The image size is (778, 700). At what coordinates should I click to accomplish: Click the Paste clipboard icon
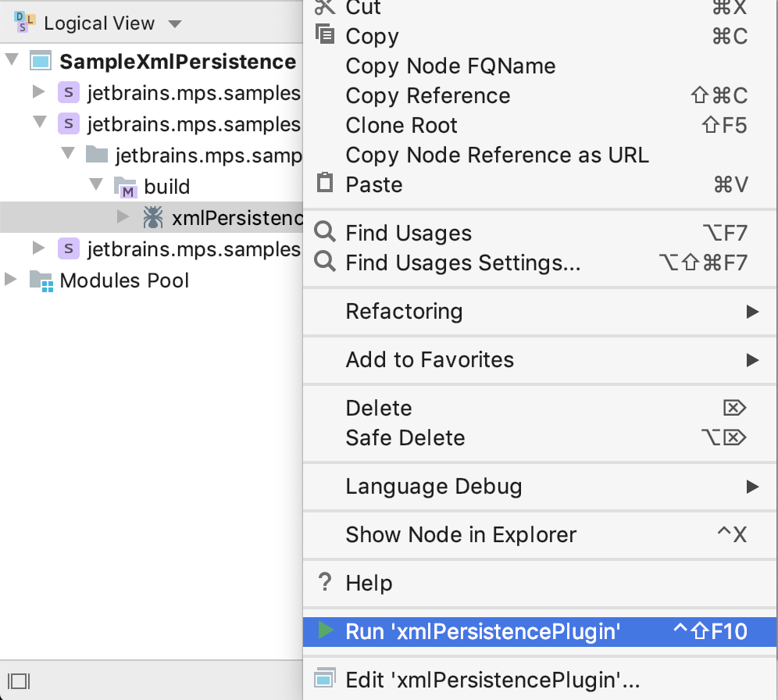(x=324, y=184)
